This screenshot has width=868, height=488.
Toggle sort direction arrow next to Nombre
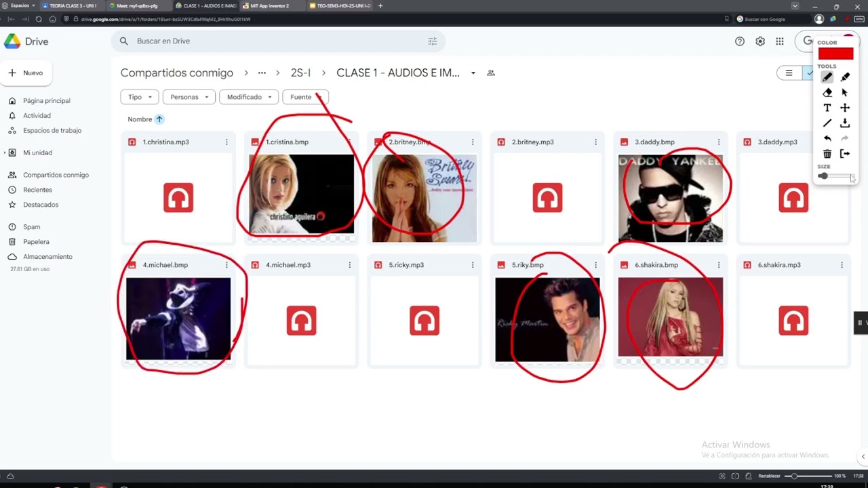(159, 119)
